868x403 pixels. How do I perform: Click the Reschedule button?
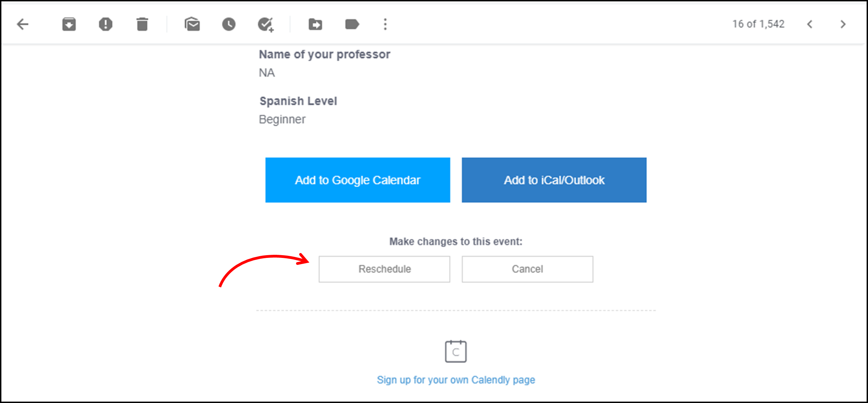tap(384, 269)
